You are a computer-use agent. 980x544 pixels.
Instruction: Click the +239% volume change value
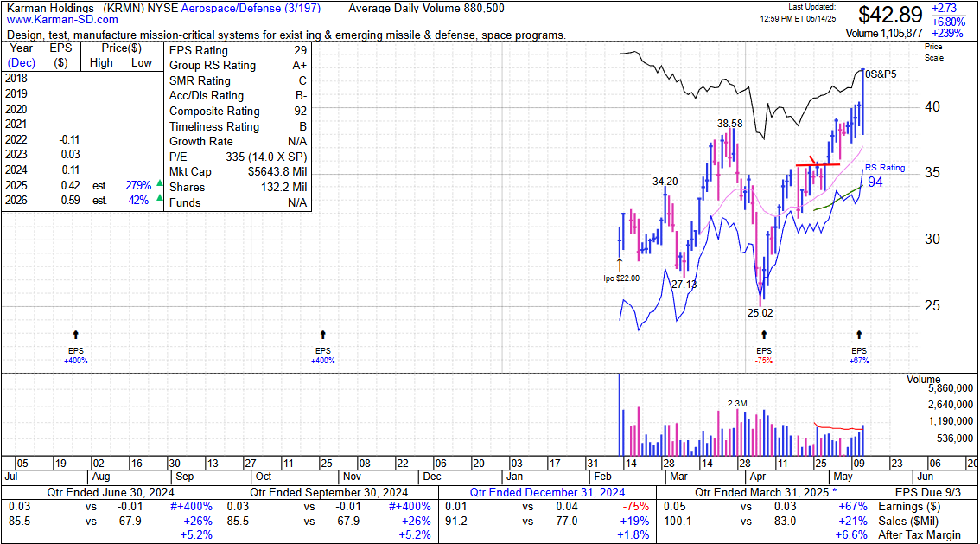click(948, 33)
